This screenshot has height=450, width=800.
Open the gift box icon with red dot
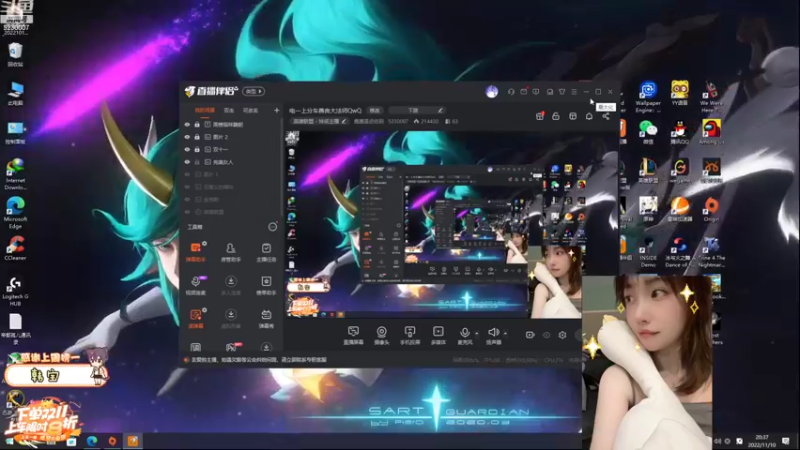(540, 116)
